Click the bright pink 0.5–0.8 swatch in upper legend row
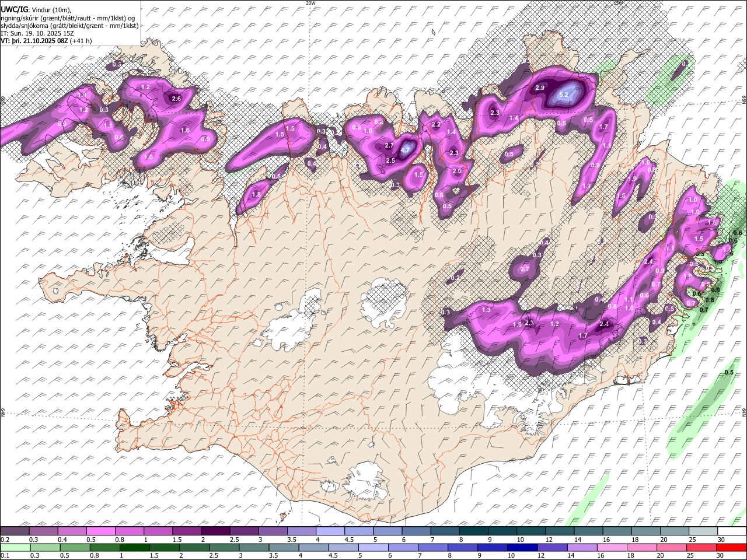Viewport: 747px width, 560px height. (x=100, y=531)
